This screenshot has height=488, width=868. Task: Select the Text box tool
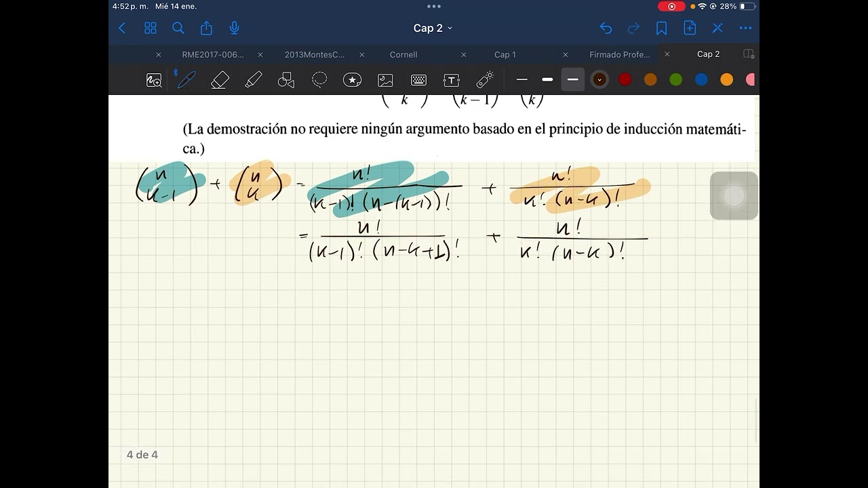[452, 80]
